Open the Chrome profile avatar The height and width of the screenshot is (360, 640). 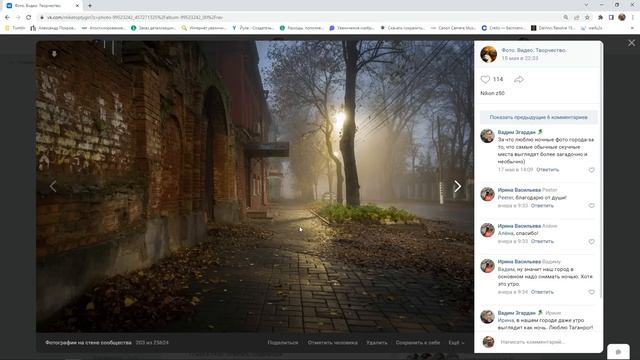(622, 17)
